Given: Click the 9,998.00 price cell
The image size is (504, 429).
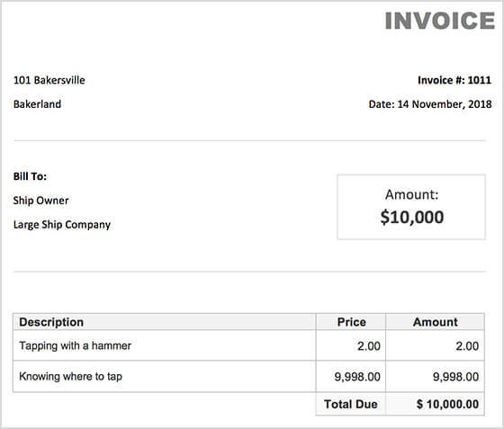Looking at the screenshot, I should pos(357,376).
